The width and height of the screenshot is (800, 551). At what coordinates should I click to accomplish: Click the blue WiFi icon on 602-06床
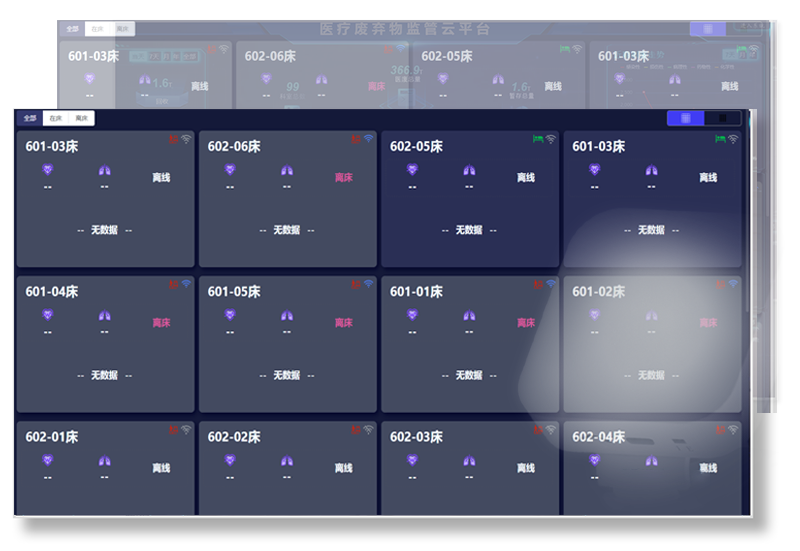tap(368, 139)
